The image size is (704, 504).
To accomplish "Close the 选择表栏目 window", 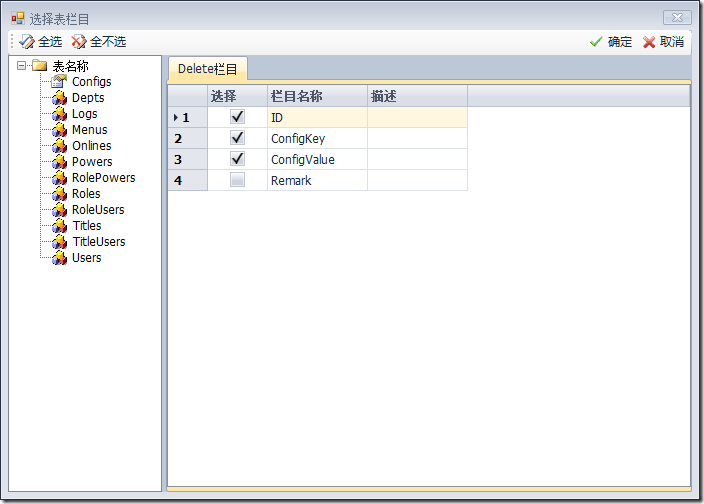I will 677,18.
